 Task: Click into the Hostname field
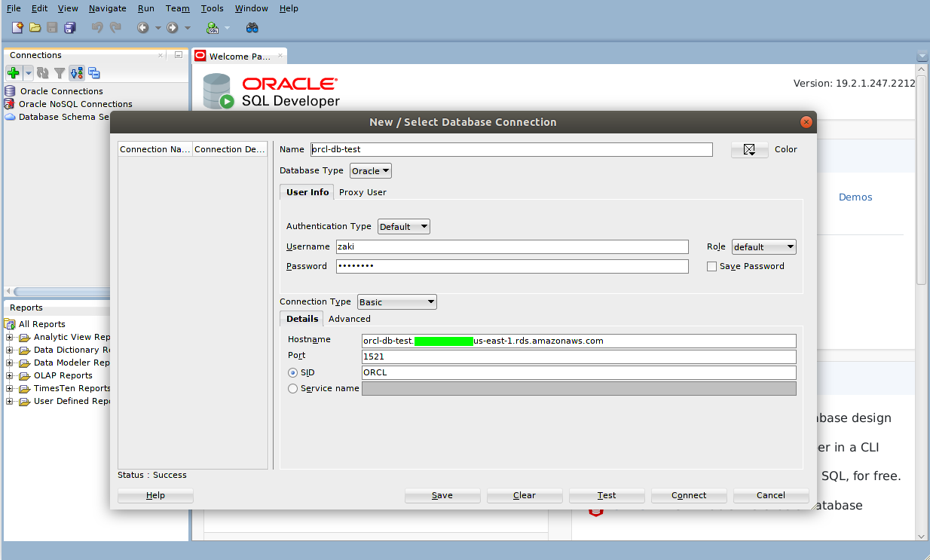pos(579,341)
